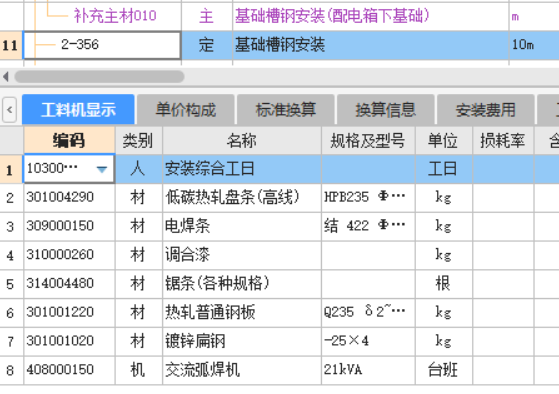Click the 名称 column header
This screenshot has width=559, height=394.
[242, 140]
